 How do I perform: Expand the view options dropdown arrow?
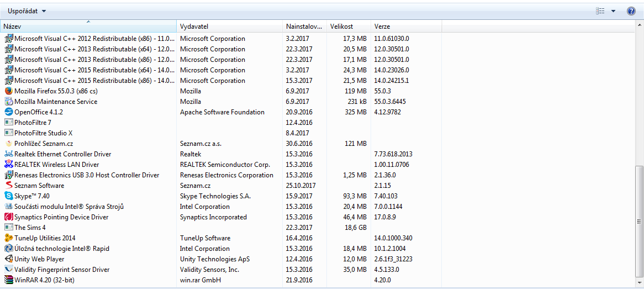(x=613, y=11)
